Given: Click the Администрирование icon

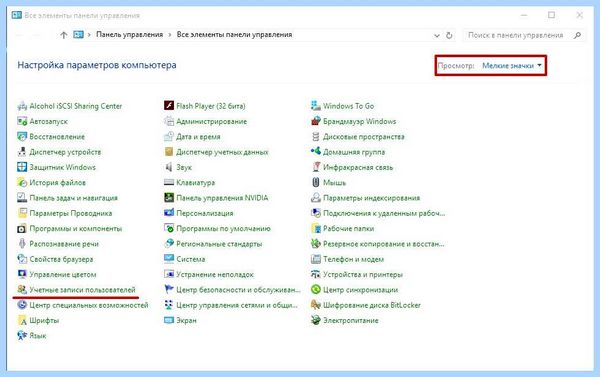Looking at the screenshot, I should tap(169, 121).
